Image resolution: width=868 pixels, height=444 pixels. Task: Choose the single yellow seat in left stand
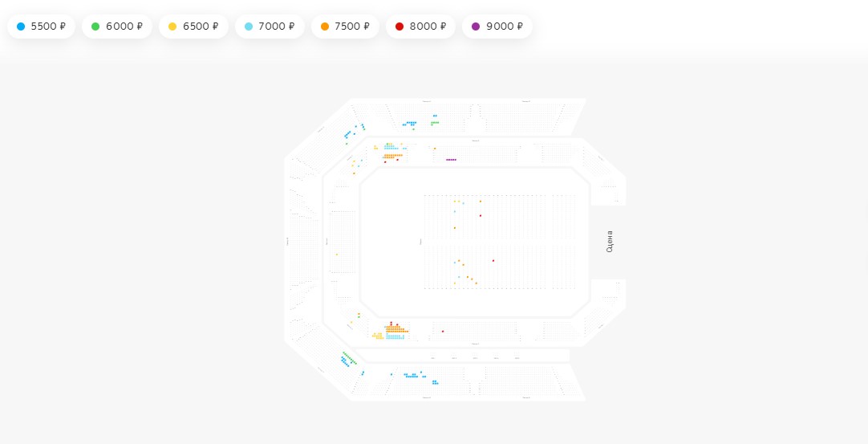(x=337, y=255)
